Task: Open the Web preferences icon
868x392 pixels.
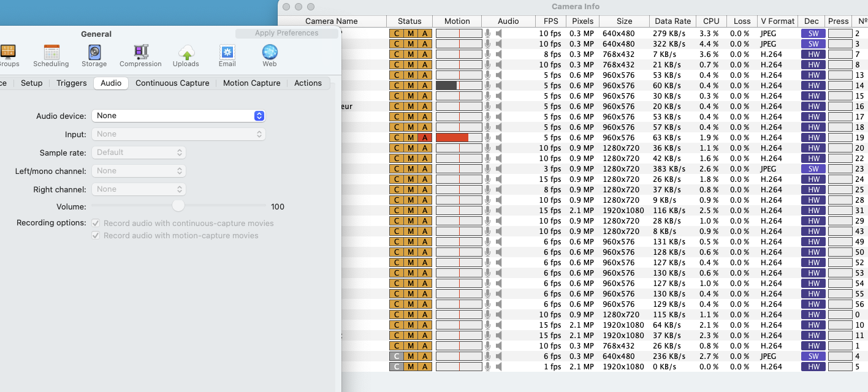Action: click(x=270, y=55)
